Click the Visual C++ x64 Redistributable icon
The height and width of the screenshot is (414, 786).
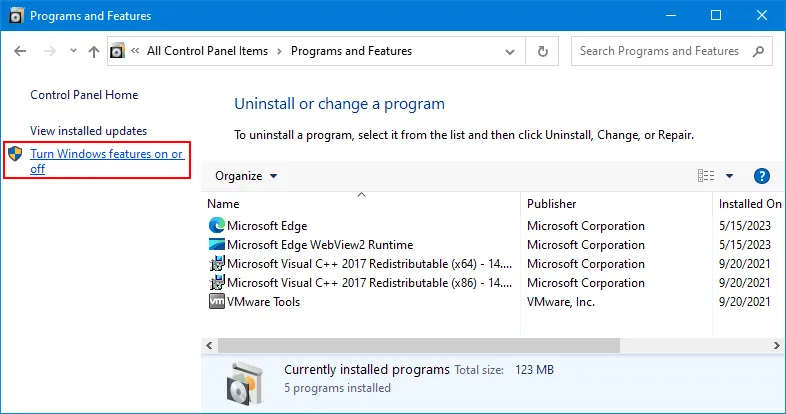217,264
